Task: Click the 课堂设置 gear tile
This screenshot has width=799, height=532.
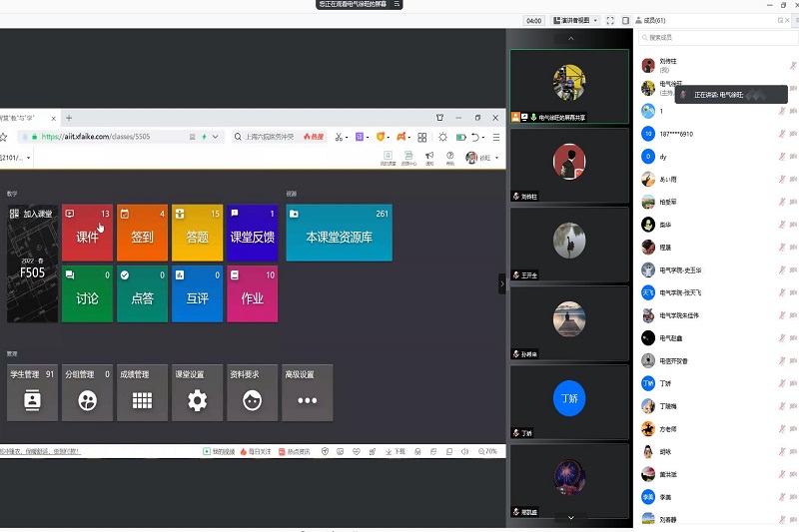Action: click(197, 392)
